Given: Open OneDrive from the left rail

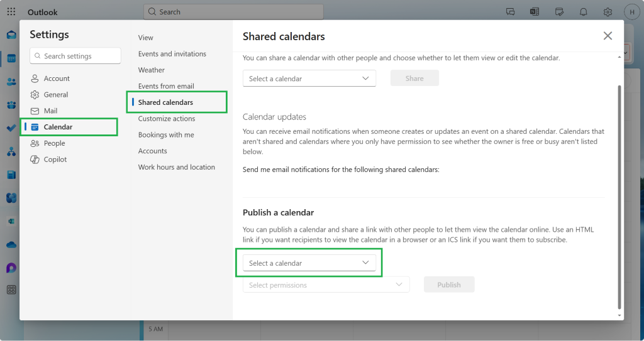Looking at the screenshot, I should (11, 245).
